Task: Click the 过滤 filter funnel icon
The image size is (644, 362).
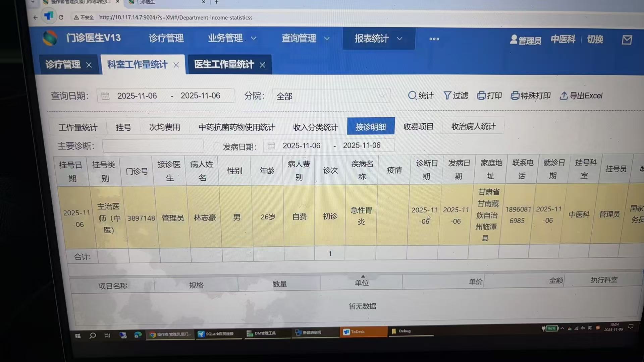Action: (x=447, y=96)
